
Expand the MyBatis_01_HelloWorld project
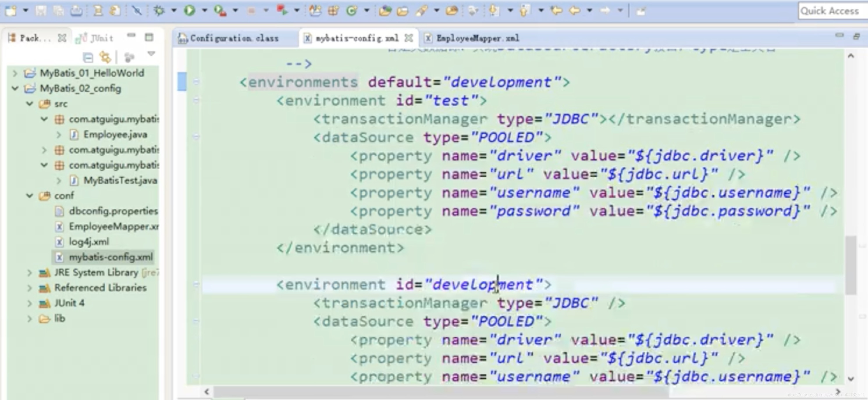click(15, 73)
